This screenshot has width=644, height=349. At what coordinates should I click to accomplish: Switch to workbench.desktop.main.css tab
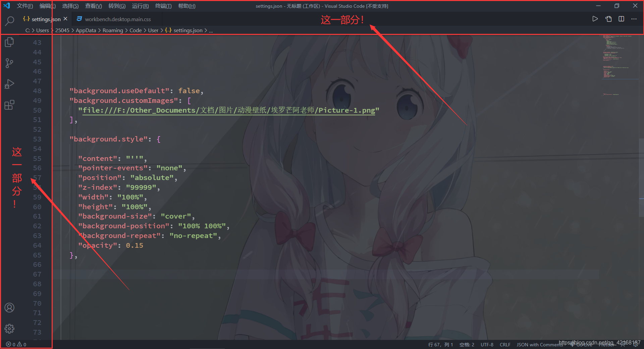(x=118, y=19)
